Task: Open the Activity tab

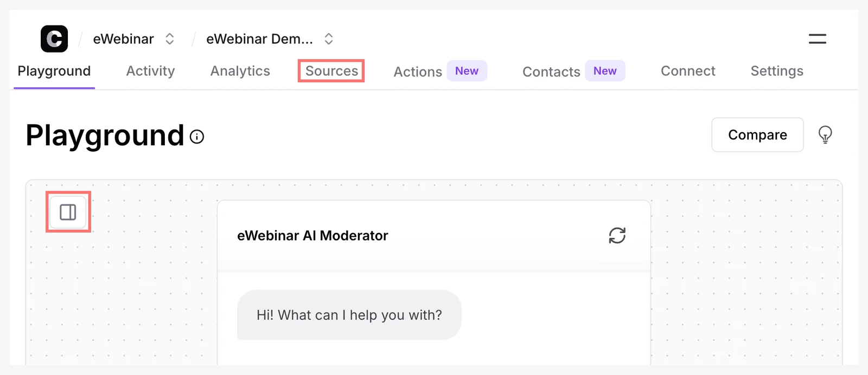Action: coord(150,71)
